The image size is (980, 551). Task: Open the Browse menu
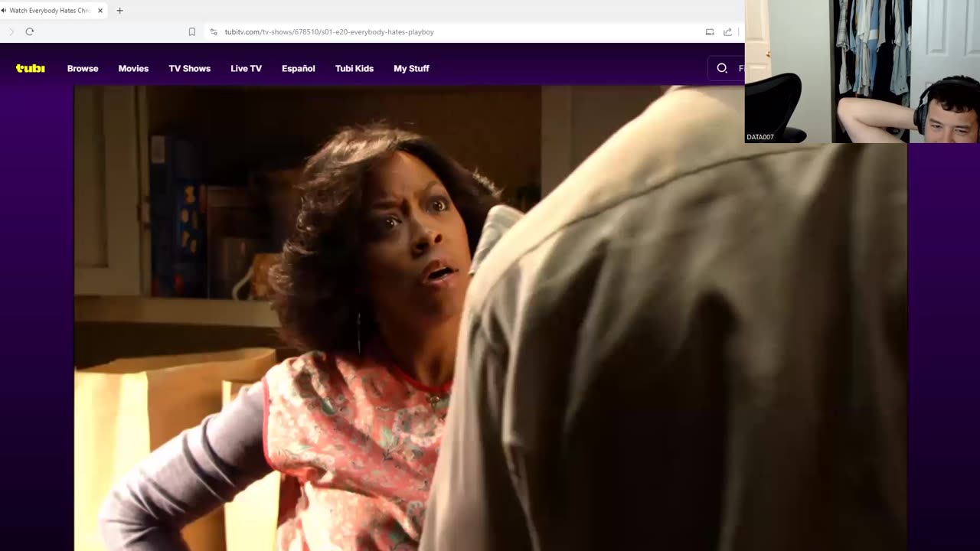click(83, 68)
